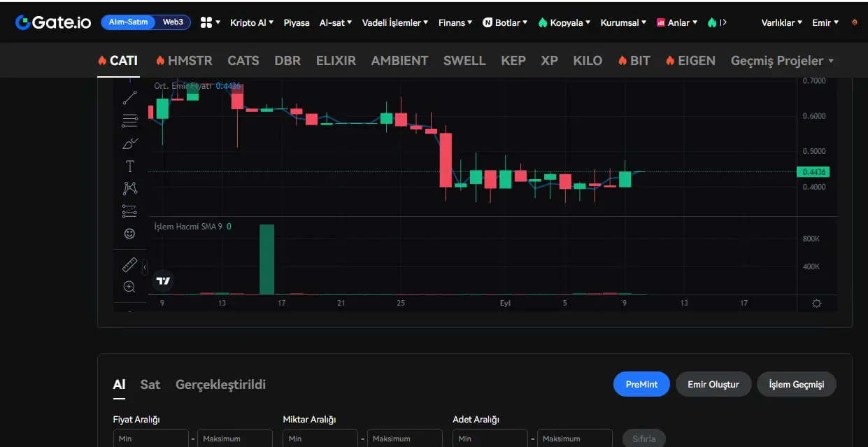
Task: Select the KEP project tab
Action: click(x=513, y=61)
